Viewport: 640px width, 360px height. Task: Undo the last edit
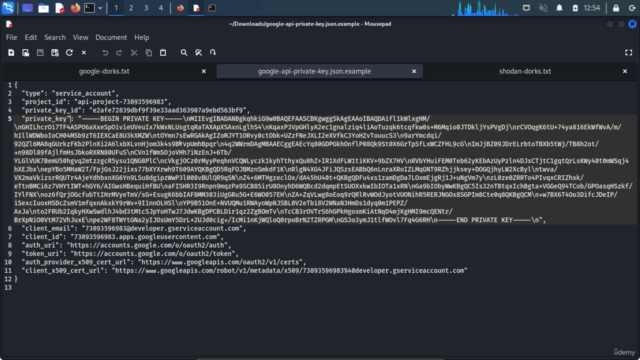[x=105, y=53]
